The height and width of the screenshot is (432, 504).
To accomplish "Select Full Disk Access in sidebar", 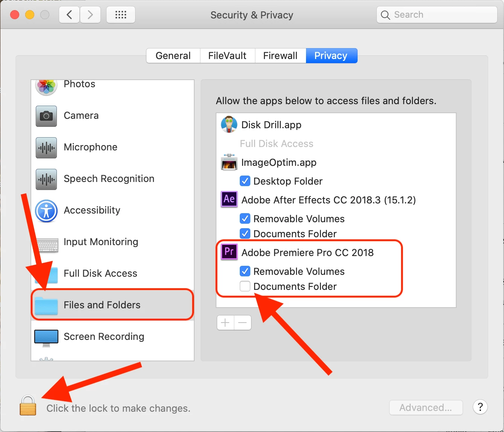I will point(113,273).
